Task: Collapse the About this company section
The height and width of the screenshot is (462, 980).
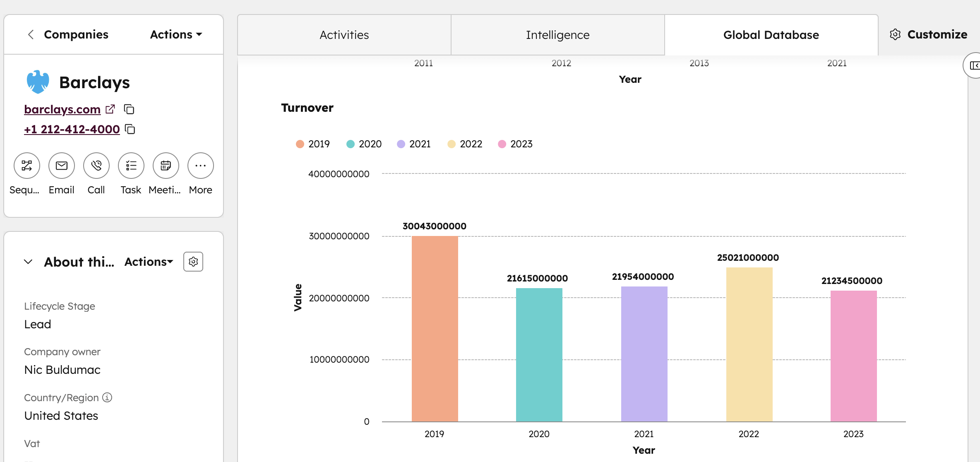Action: coord(28,262)
